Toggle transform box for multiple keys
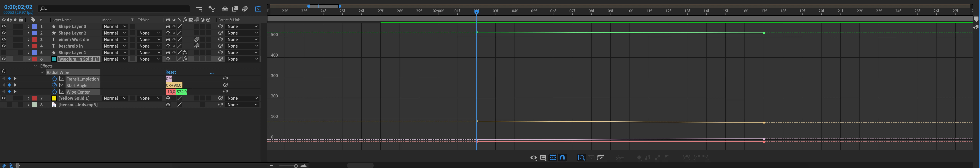Viewport: 980px width, 168px height. coord(553,158)
